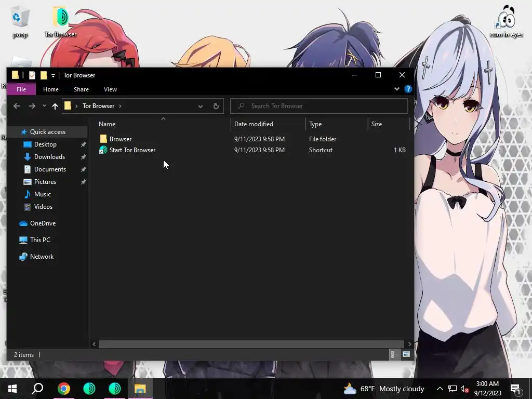Refresh the Tor Browser folder view
The height and width of the screenshot is (399, 532).
click(x=216, y=106)
